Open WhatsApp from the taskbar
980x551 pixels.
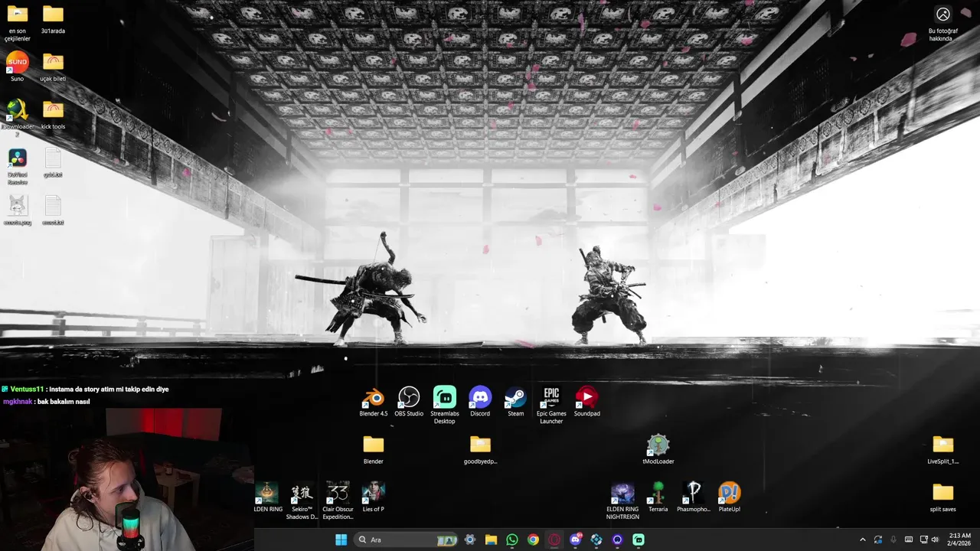point(512,540)
